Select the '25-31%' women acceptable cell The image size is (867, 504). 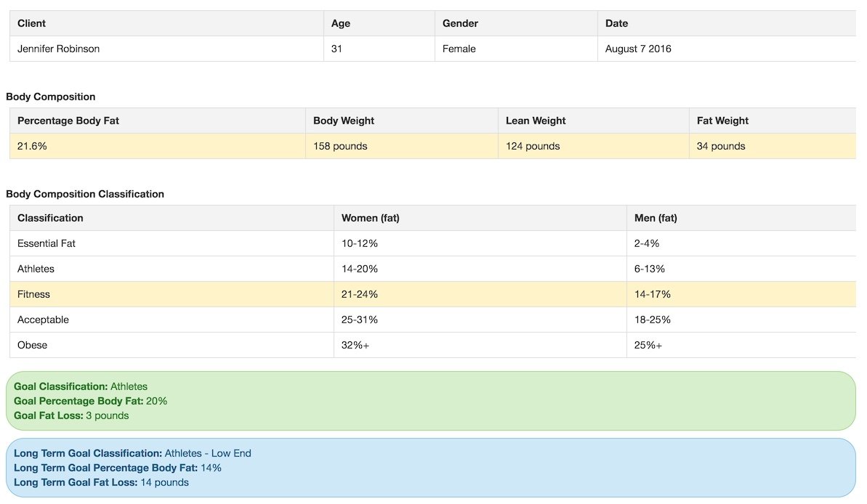(480, 320)
